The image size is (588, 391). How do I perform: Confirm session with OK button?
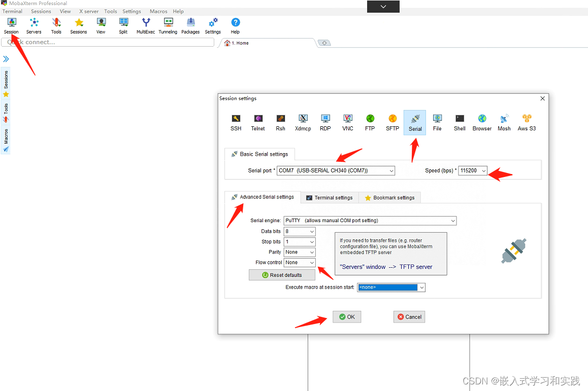347,317
